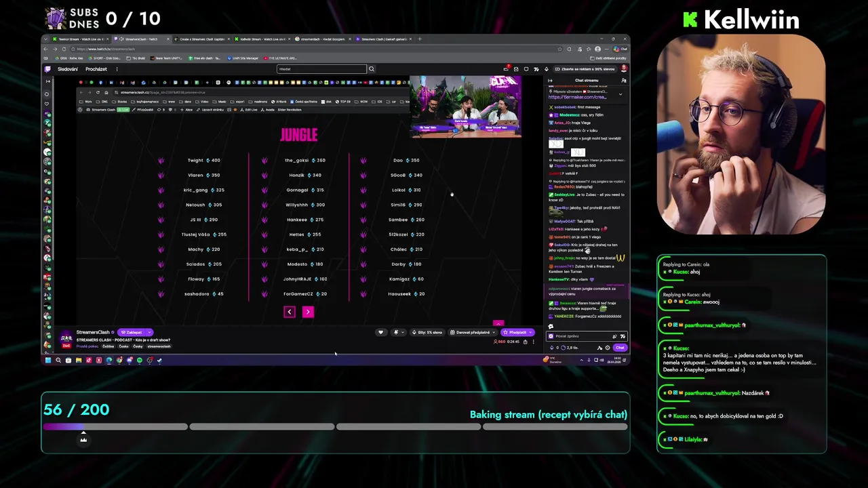The image size is (868, 488).
Task: Switch to Streamers Clash Game7 browser tab
Action: (x=384, y=39)
